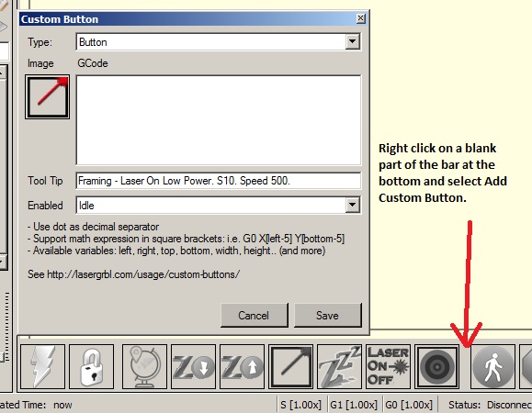Click the Cancel button
Viewport: 532px width, 413px height.
pos(255,316)
